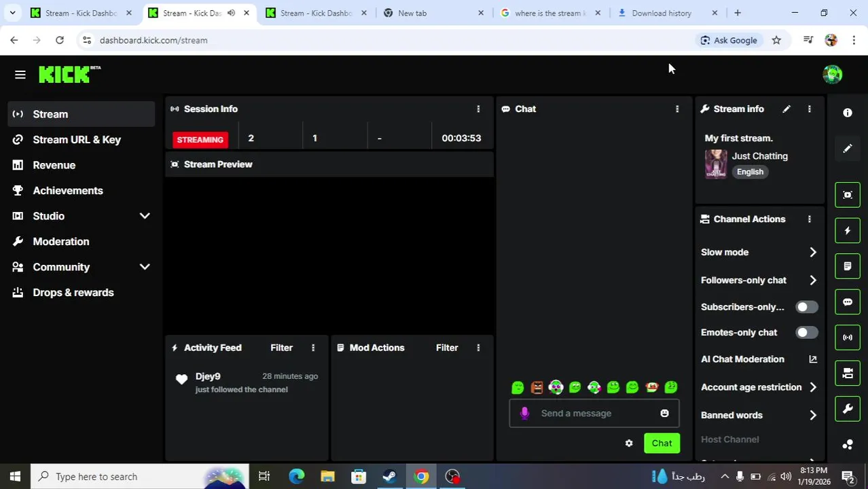This screenshot has height=489, width=868.
Task: Edit stream info with the pencil icon
Action: (x=786, y=109)
